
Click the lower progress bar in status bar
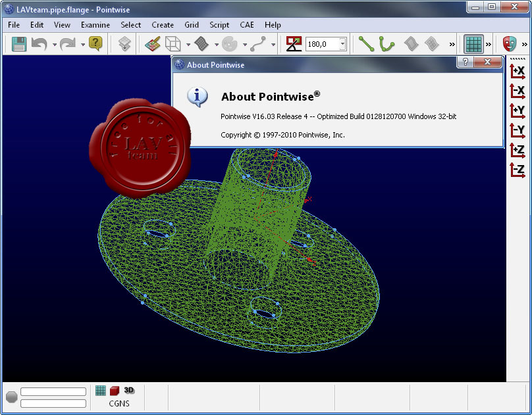point(53,403)
